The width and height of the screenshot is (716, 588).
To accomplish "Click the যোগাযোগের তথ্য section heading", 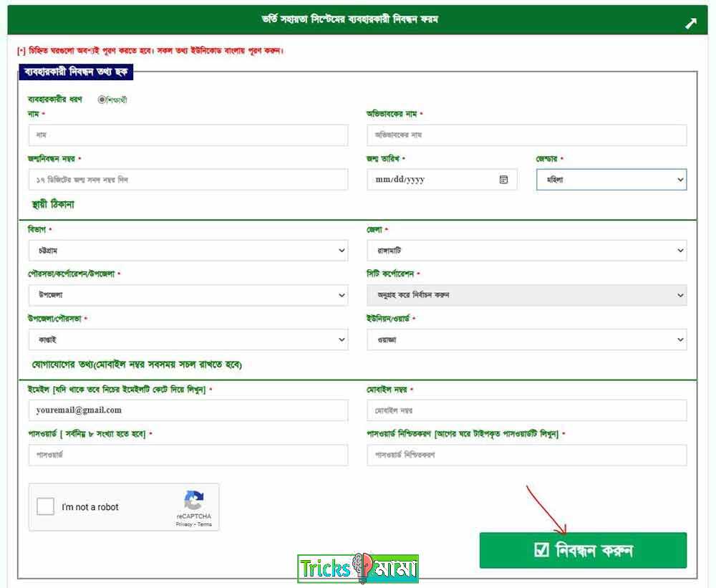I will coord(137,365).
